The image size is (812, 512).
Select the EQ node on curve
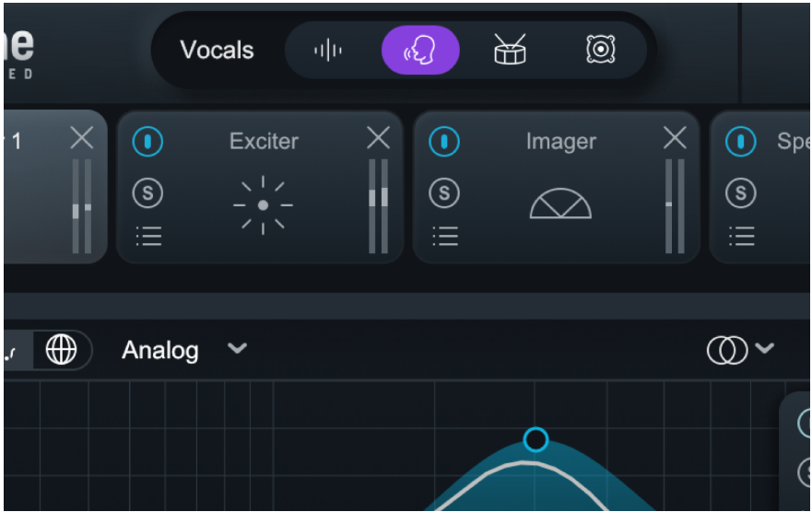pos(535,439)
